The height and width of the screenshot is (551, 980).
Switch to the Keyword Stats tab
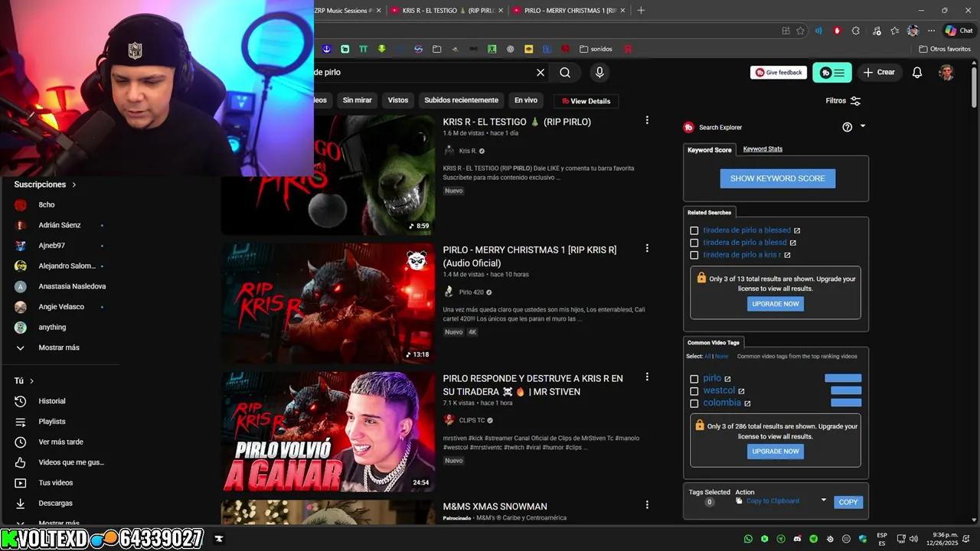pyautogui.click(x=763, y=149)
